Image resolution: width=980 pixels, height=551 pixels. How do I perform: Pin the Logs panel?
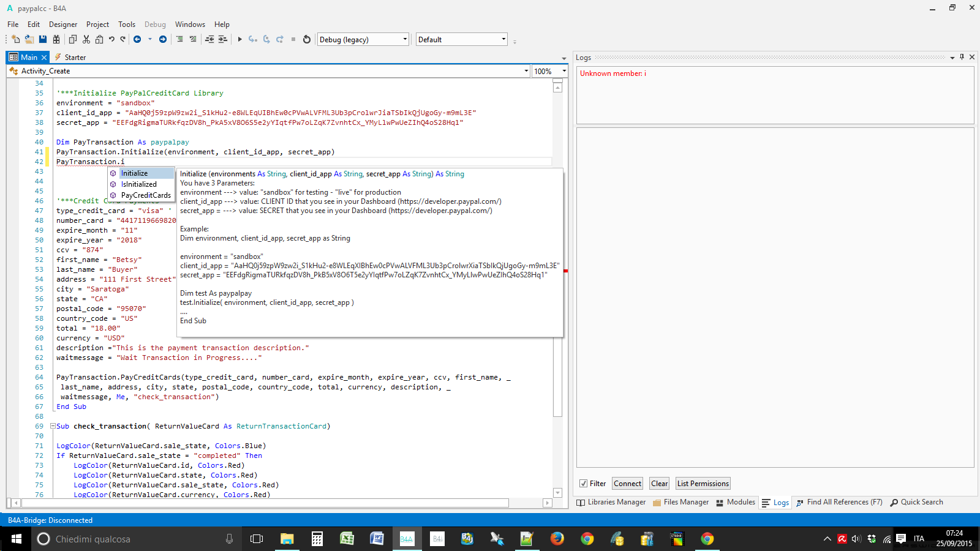pos(962,57)
